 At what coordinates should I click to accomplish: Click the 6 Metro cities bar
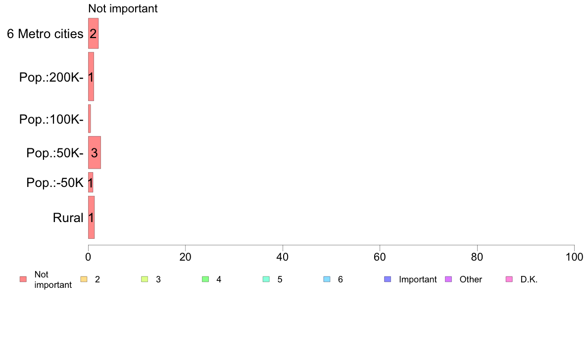[x=94, y=33]
